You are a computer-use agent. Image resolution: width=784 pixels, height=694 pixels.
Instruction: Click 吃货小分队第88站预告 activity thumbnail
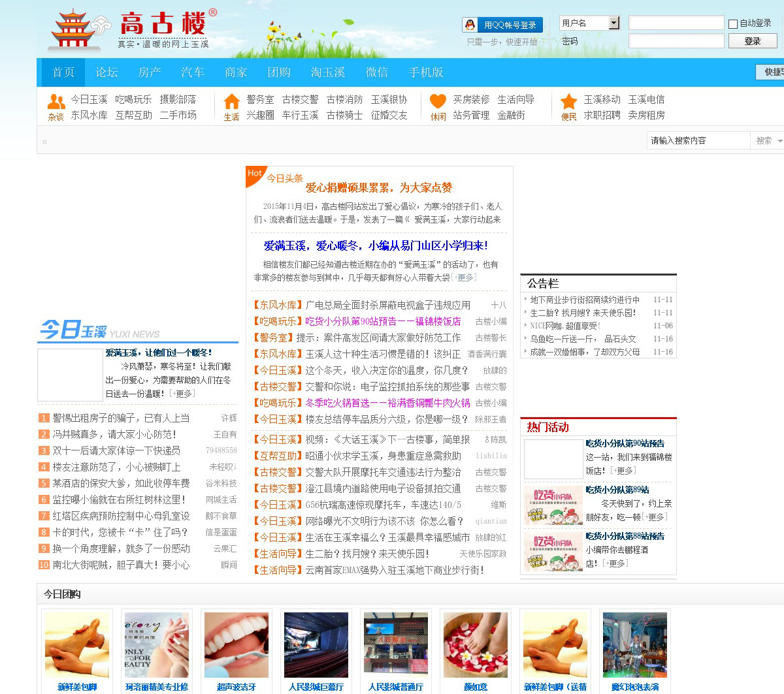(x=553, y=552)
